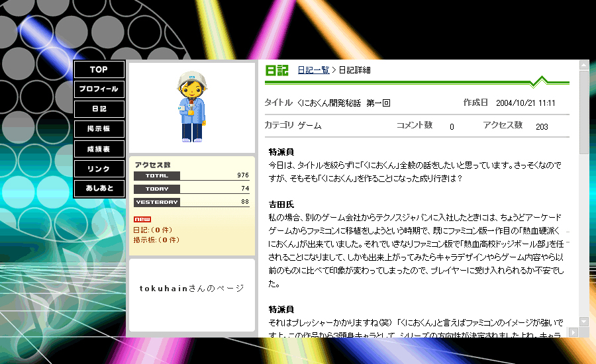Open あしあと from the sidebar
Image resolution: width=596 pixels, height=364 pixels.
pyautogui.click(x=99, y=189)
